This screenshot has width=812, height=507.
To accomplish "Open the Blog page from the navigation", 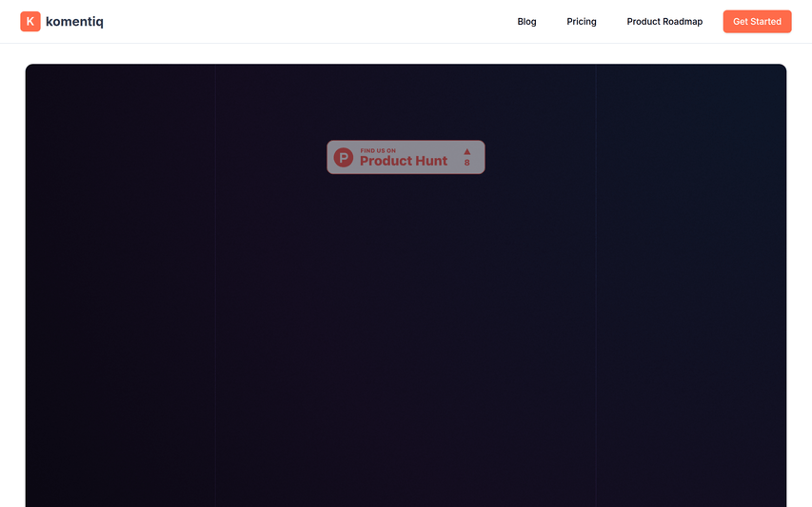I will pos(526,22).
